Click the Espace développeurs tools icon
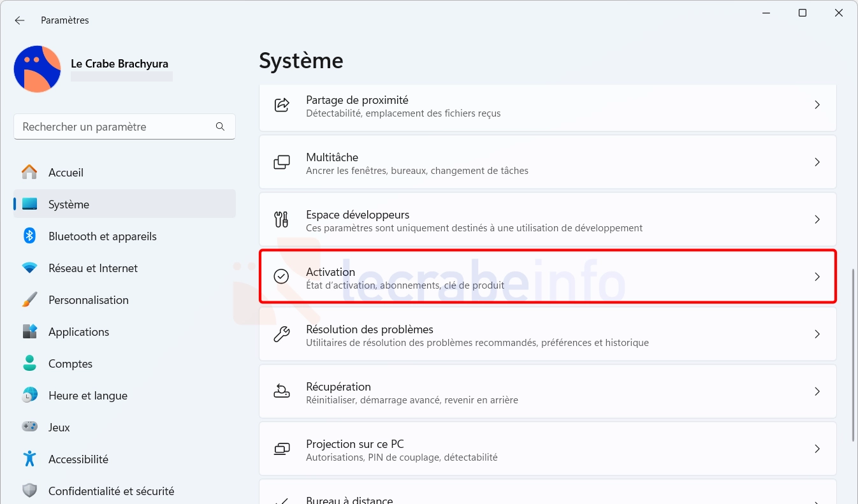The height and width of the screenshot is (504, 858). (281, 220)
